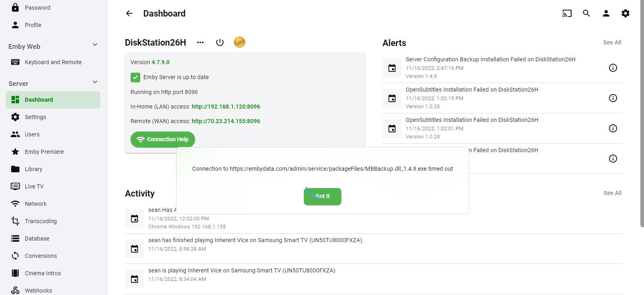644x295 pixels.
Task: Open the cast to device icon
Action: (567, 13)
